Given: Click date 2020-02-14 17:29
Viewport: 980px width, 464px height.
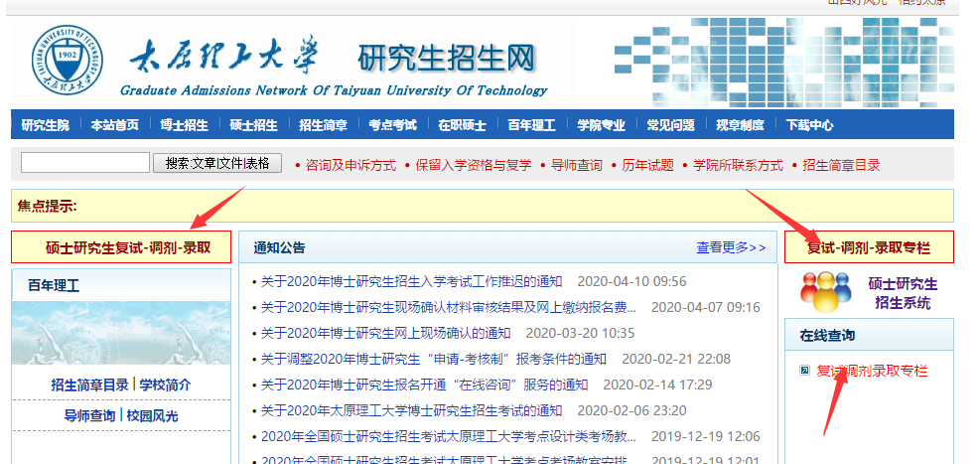Looking at the screenshot, I should pos(657,385).
